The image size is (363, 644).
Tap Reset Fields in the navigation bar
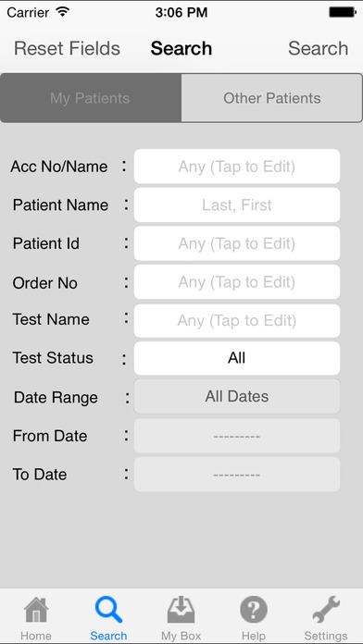(x=67, y=48)
